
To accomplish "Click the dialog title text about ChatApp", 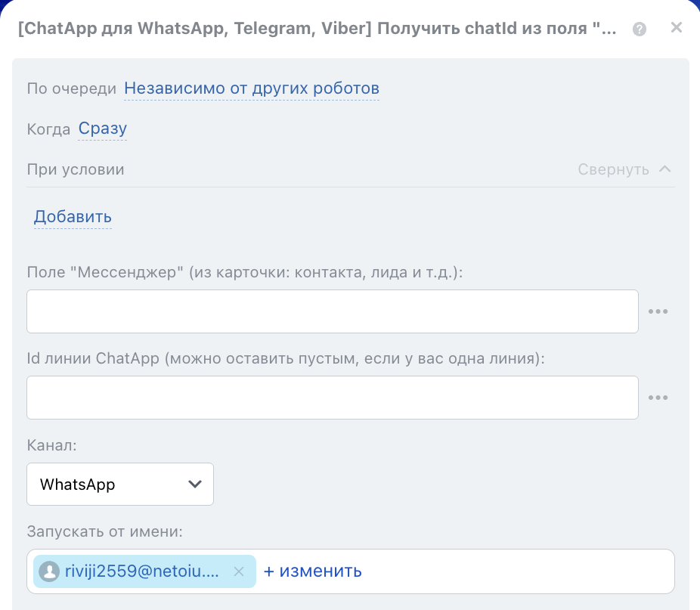I will 316,29.
